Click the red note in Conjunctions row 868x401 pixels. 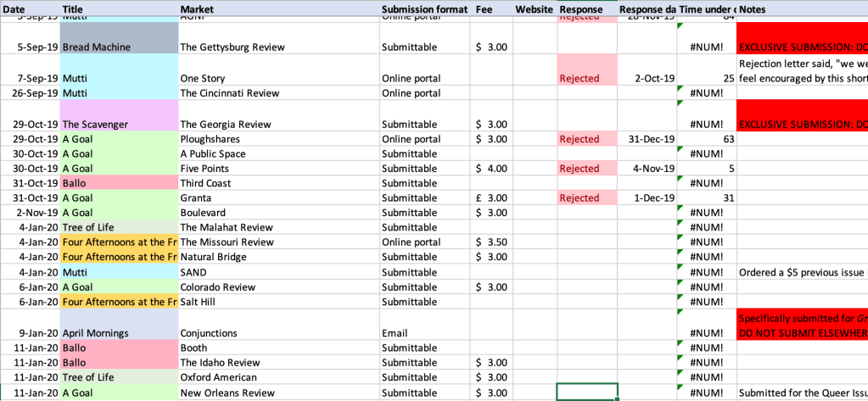802,325
